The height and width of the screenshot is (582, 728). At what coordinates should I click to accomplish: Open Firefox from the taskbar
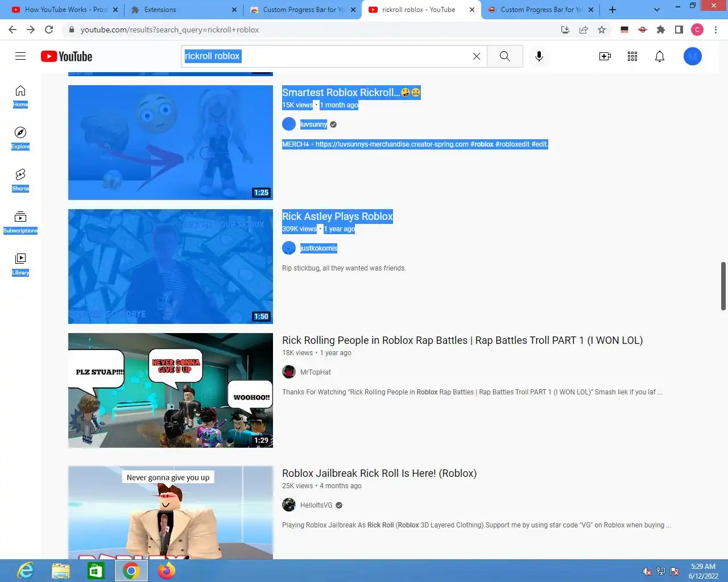pos(167,571)
